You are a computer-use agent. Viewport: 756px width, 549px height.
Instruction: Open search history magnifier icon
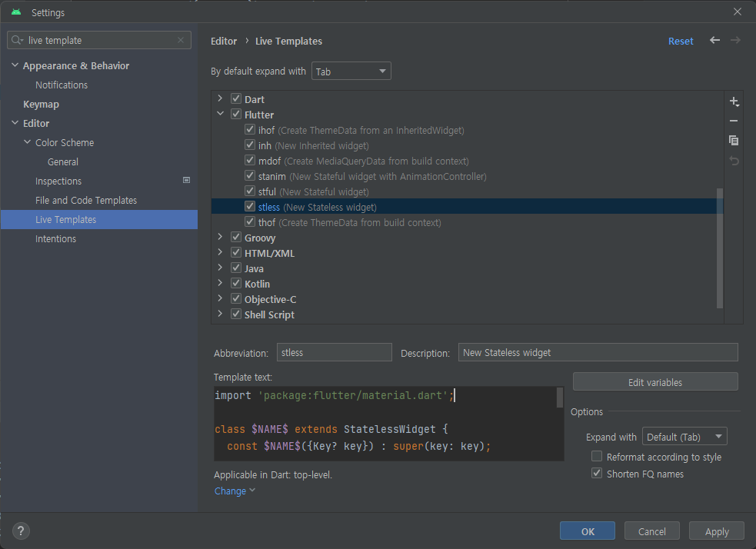pos(17,40)
